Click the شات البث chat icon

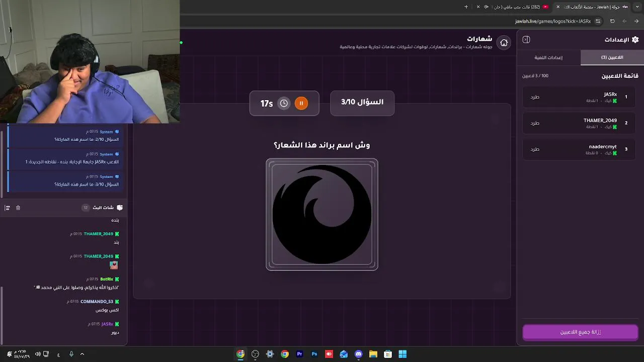(x=120, y=208)
